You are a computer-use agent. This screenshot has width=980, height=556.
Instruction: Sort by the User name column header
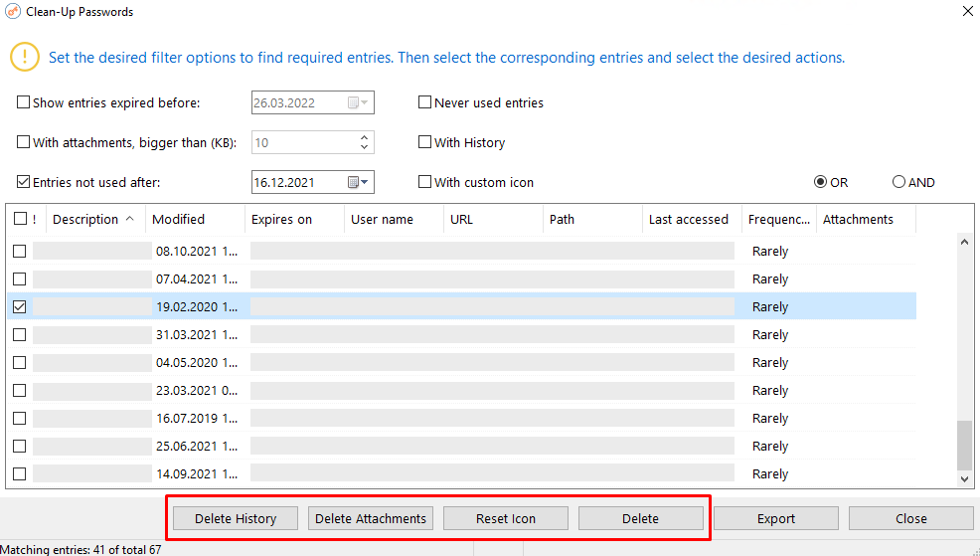(394, 219)
